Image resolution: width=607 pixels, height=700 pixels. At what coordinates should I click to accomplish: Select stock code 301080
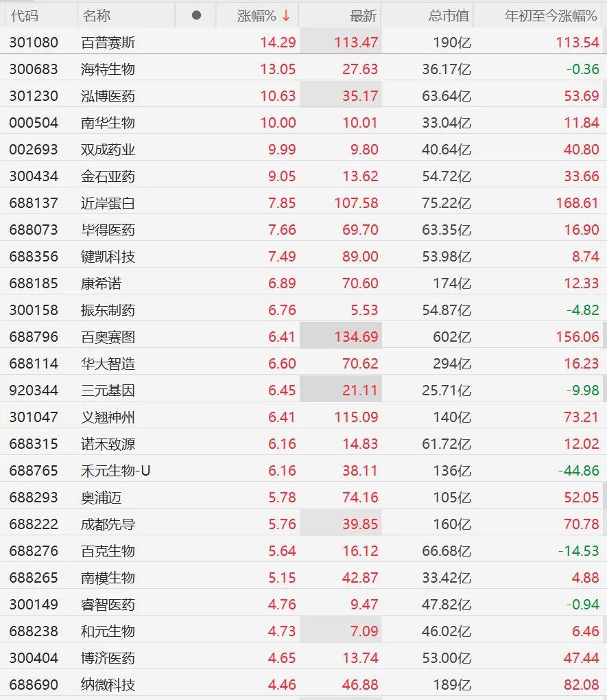click(x=34, y=43)
